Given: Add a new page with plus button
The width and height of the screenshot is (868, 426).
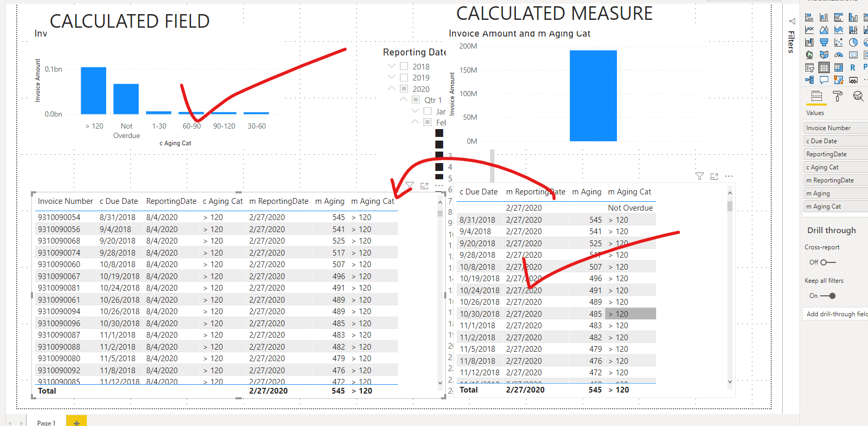Looking at the screenshot, I should [76, 422].
